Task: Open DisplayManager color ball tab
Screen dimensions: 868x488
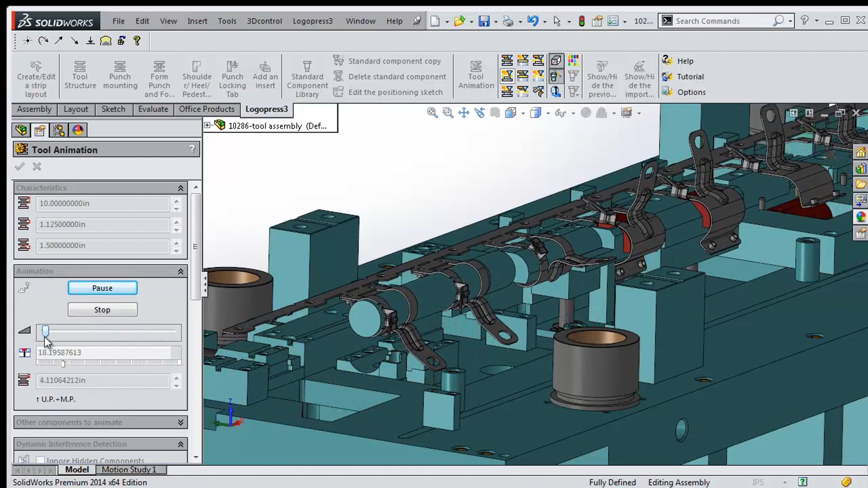Action: click(x=78, y=130)
